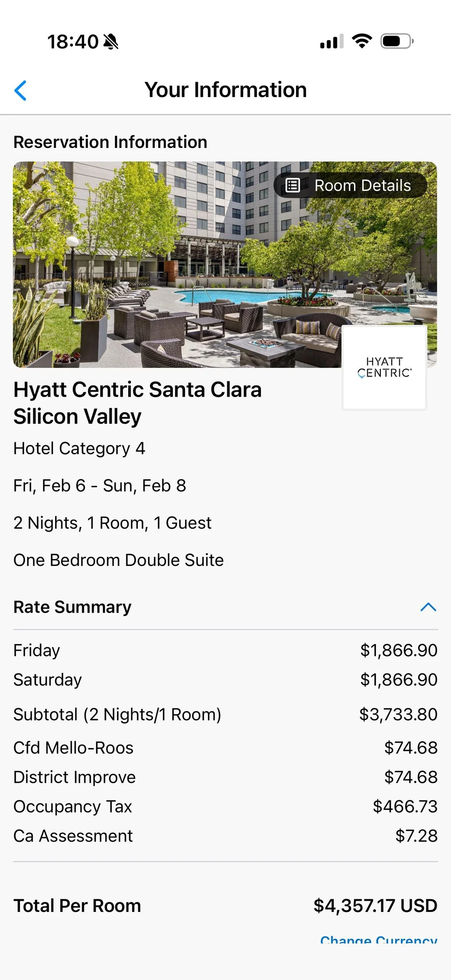Image resolution: width=451 pixels, height=980 pixels.
Task: Tap the Rate Summary heading
Action: point(73,607)
